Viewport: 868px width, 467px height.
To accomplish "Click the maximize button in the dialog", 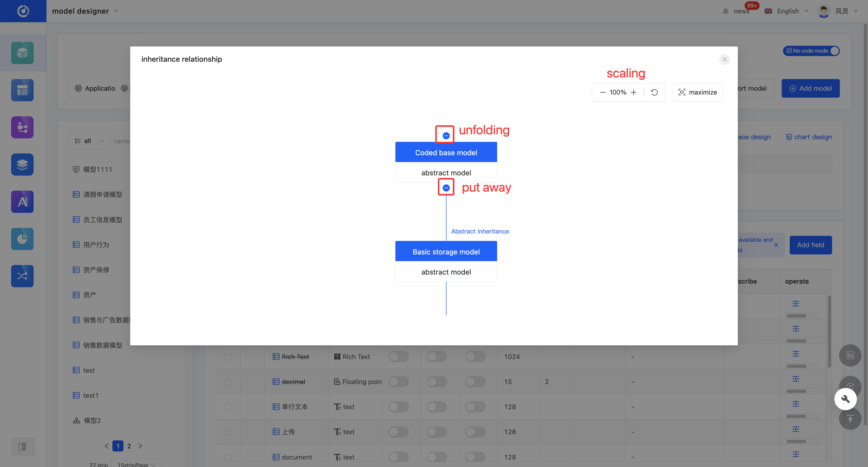I will click(x=698, y=92).
